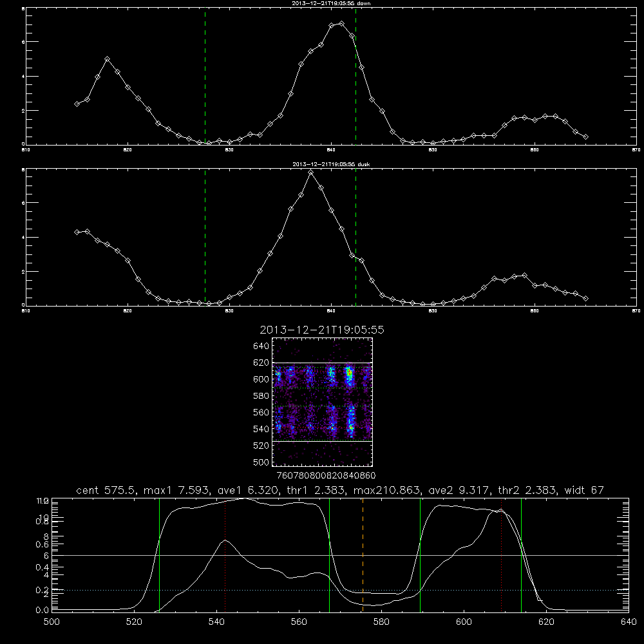Image resolution: width=644 pixels, height=644 pixels.
Task: Click the upper white horizontal line in the spectrogram
Action: (x=323, y=363)
